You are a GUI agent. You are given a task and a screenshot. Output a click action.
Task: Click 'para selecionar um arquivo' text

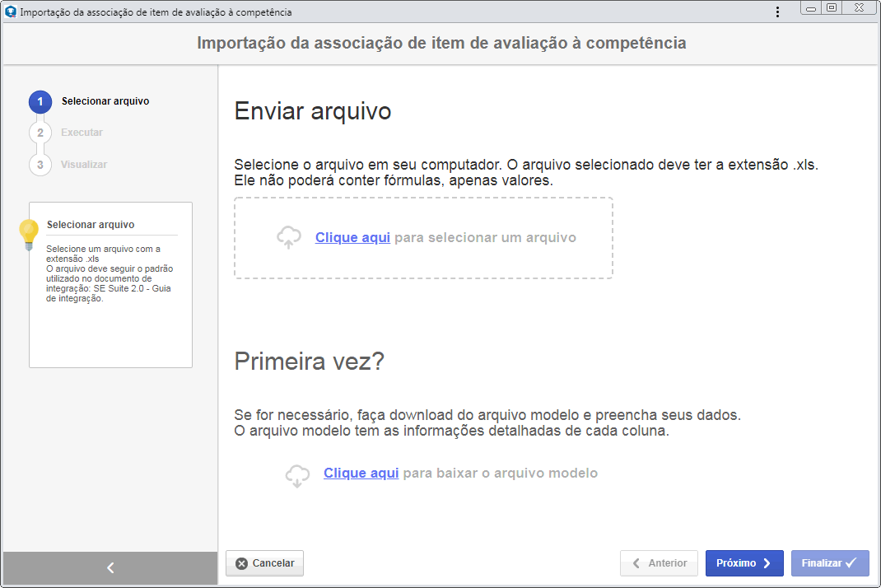pos(485,237)
